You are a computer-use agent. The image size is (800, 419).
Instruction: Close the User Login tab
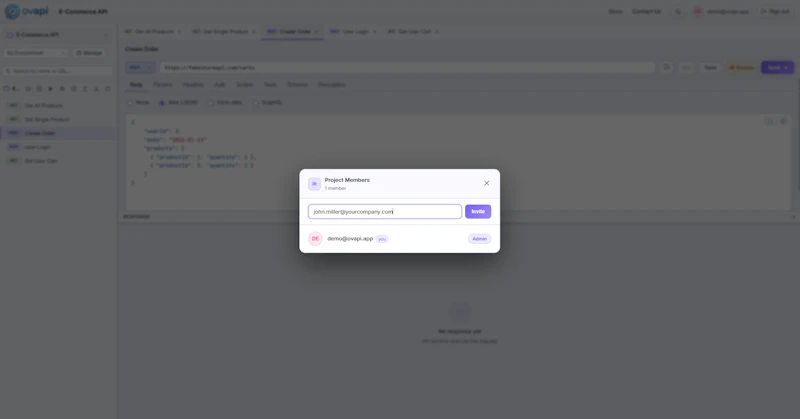[x=374, y=32]
